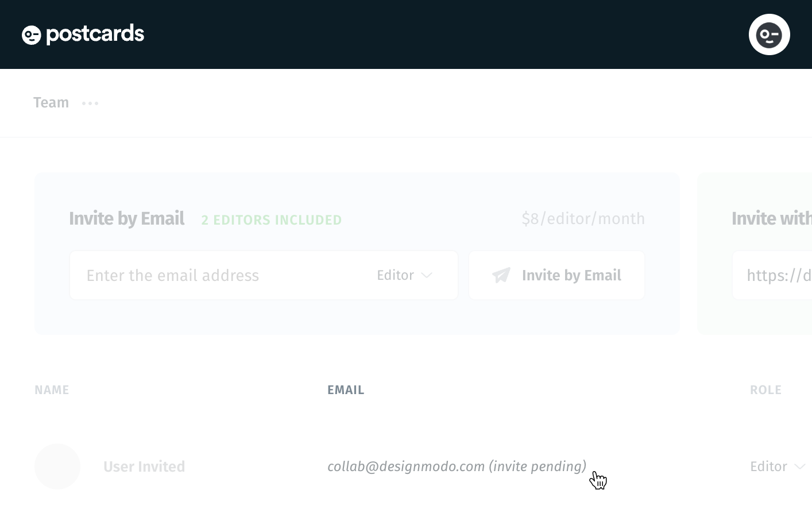Open the user profile avatar menu
Image resolution: width=812 pixels, height=509 pixels.
click(x=770, y=34)
